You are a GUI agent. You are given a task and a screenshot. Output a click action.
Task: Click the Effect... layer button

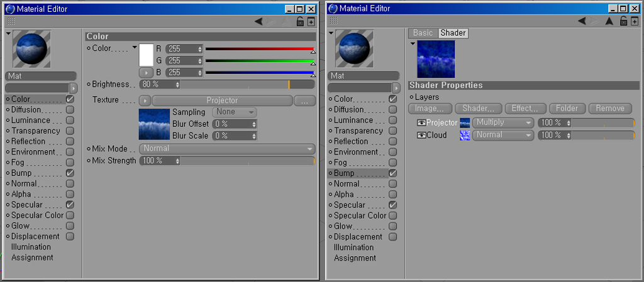click(x=525, y=109)
